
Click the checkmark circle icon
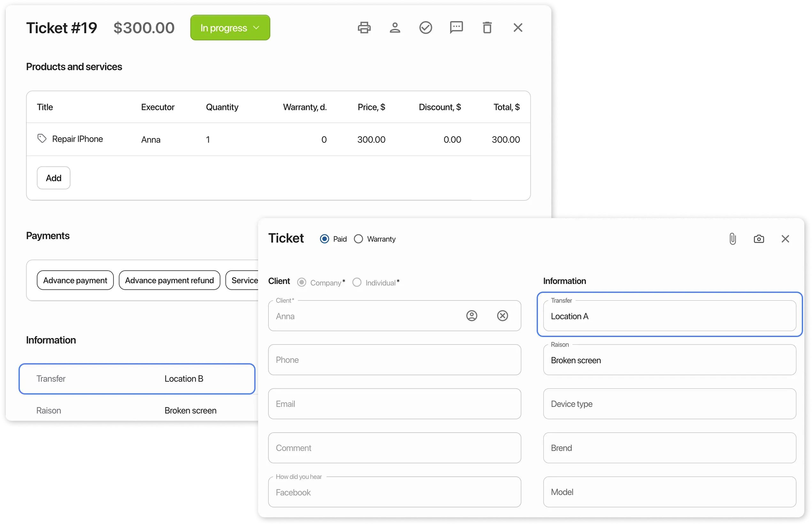click(425, 27)
